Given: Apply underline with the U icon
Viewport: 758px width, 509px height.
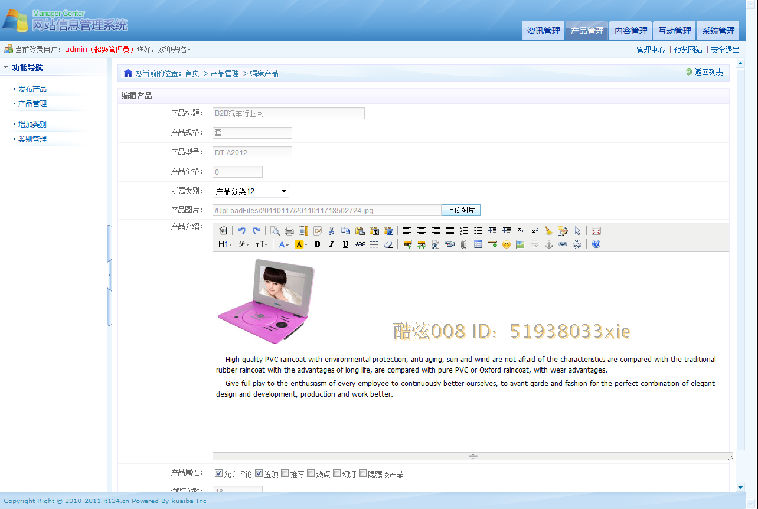Looking at the screenshot, I should tap(345, 245).
